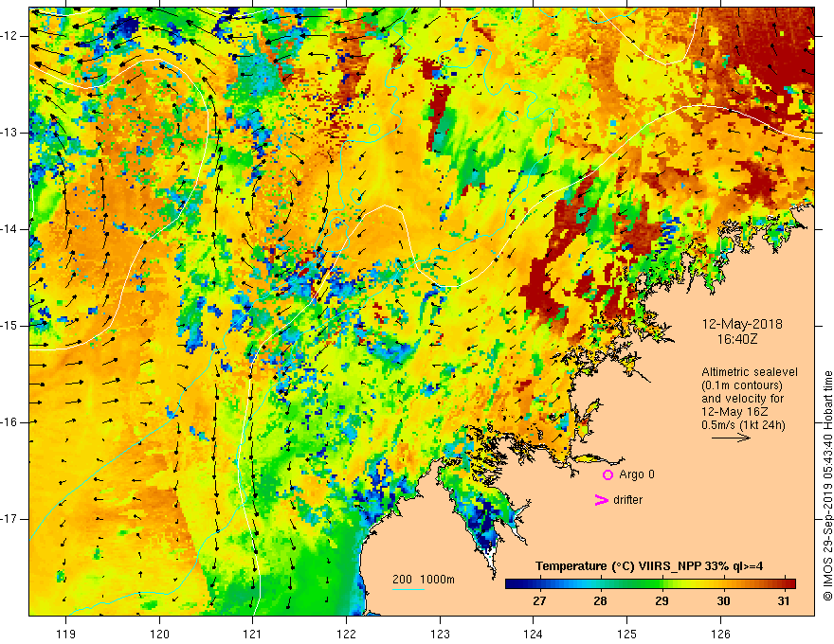
Task: Click the cyan 200 1000m contour legend line
Action: [408, 590]
